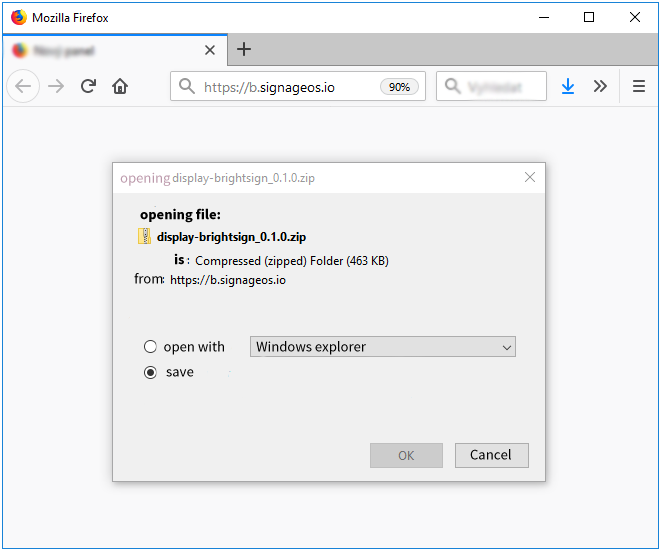This screenshot has height=551, width=661.
Task: Reset the 90% zoom badge
Action: click(399, 87)
